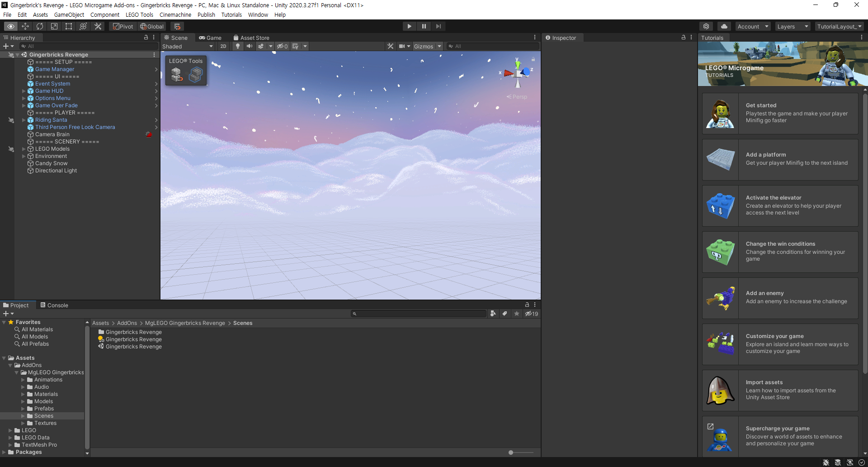868x467 pixels.
Task: Expand the Textures folder
Action: pyautogui.click(x=23, y=423)
